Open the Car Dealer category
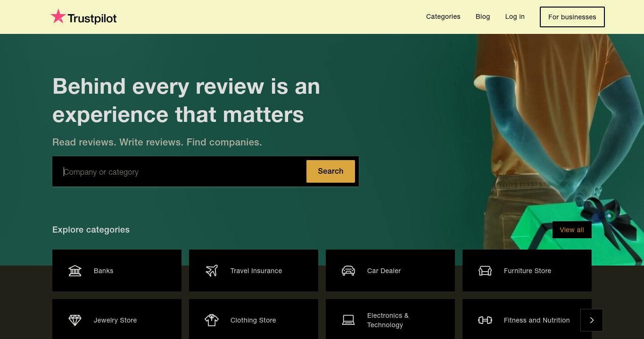 point(390,271)
